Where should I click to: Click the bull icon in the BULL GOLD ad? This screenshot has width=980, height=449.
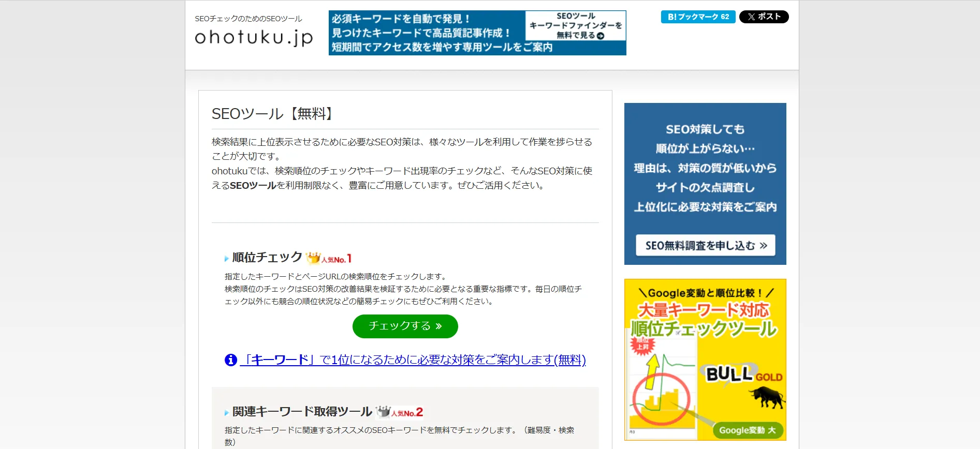[767, 398]
